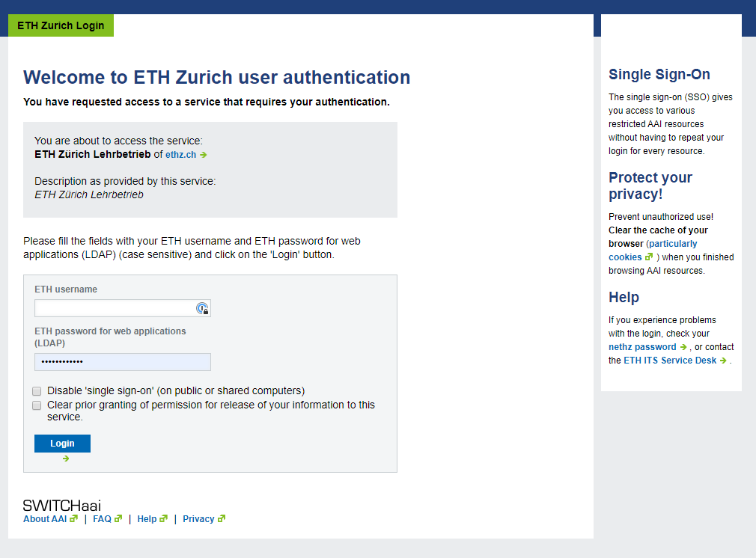Focus the ETH password (LDAP) field
The height and width of the screenshot is (558, 756).
123,362
